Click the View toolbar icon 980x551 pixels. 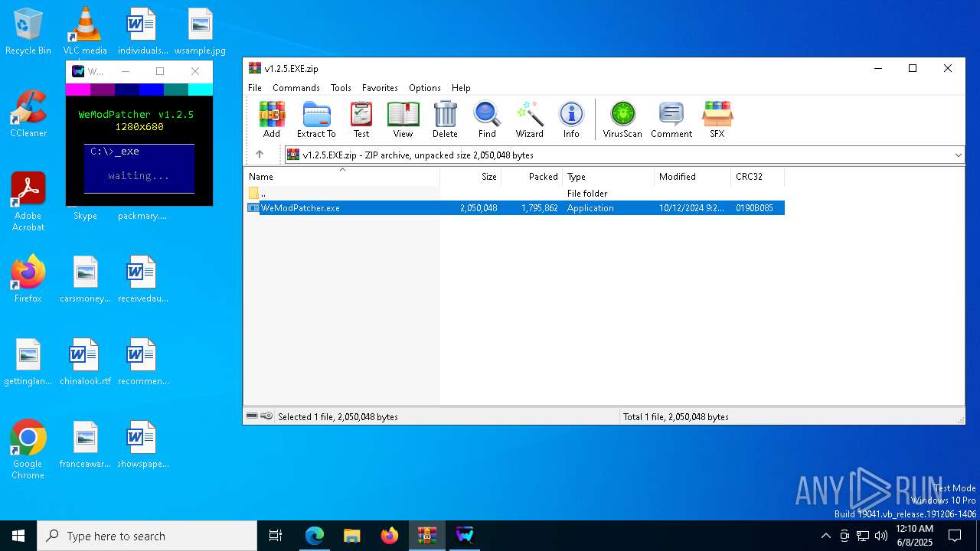tap(403, 119)
